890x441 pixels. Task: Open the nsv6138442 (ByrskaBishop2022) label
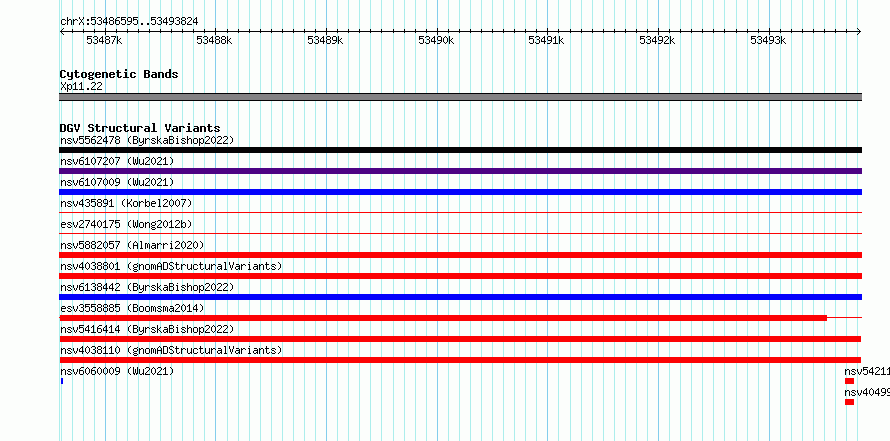pyautogui.click(x=147, y=287)
